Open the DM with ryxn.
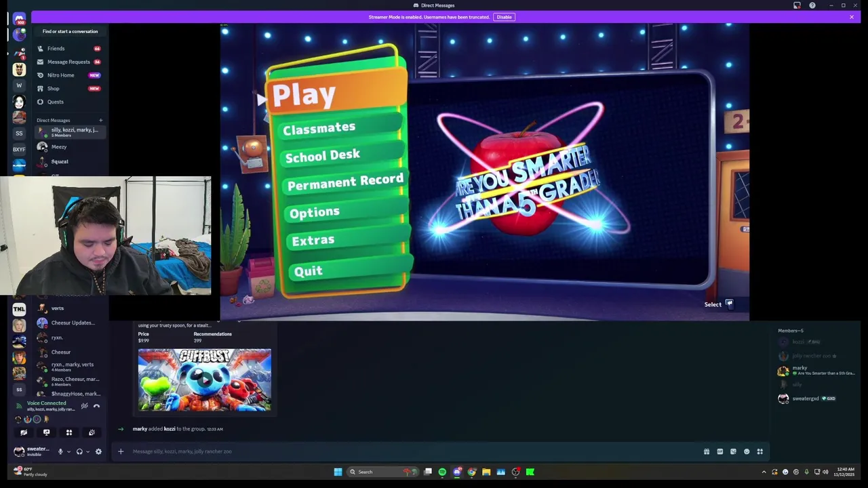 [x=69, y=338]
